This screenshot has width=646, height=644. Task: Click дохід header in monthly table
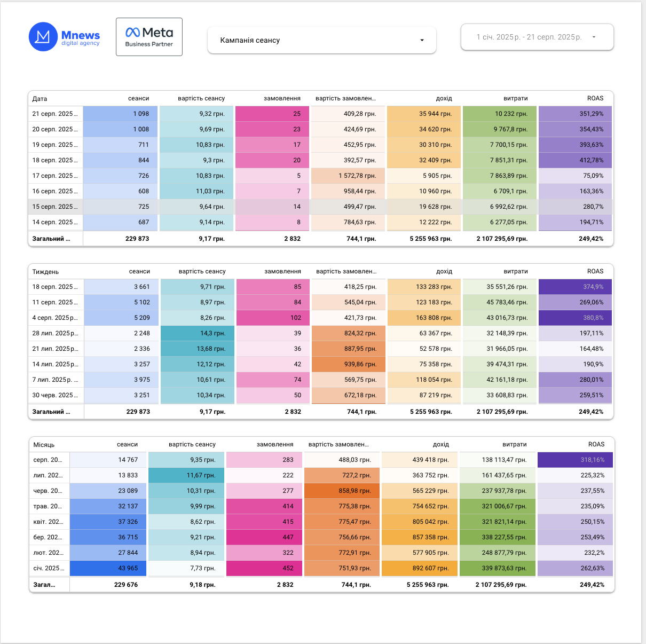tap(441, 444)
